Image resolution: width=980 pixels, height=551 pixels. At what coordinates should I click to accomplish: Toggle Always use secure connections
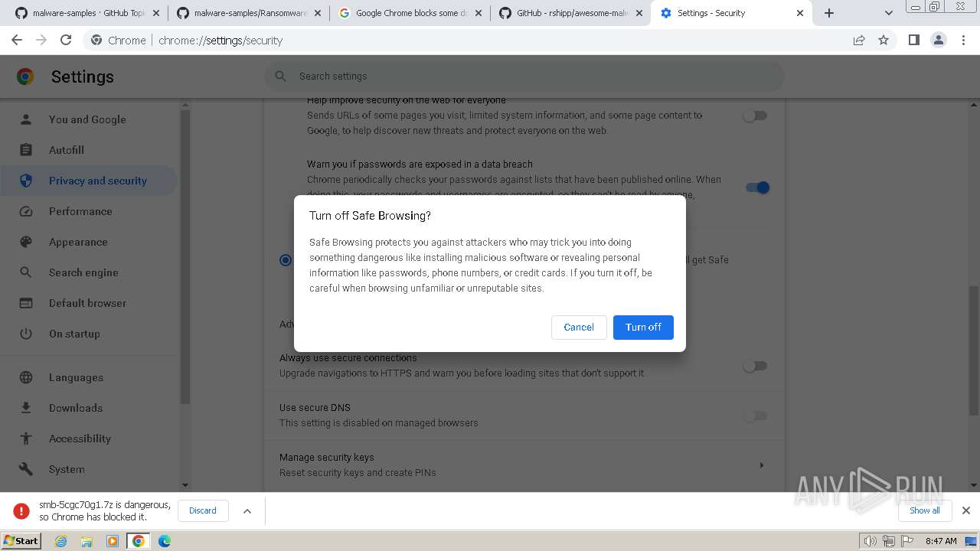[x=755, y=366]
